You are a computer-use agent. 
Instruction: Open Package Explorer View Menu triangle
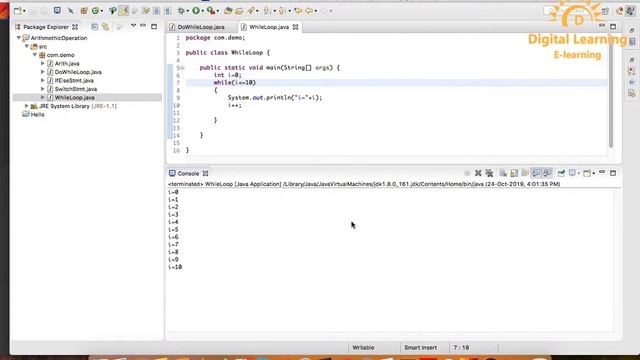pyautogui.click(x=133, y=26)
